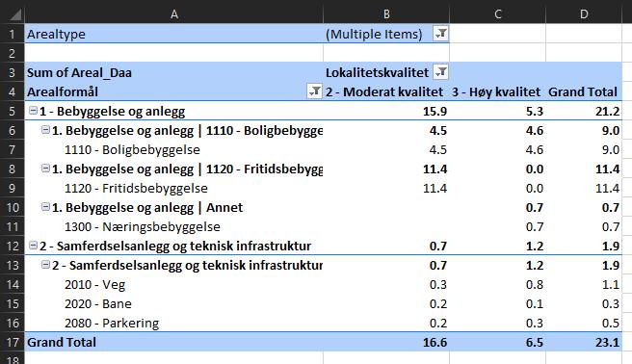Image resolution: width=632 pixels, height=364 pixels.
Task: Click the value 16.6 in Grand Total row
Action: pos(434,342)
